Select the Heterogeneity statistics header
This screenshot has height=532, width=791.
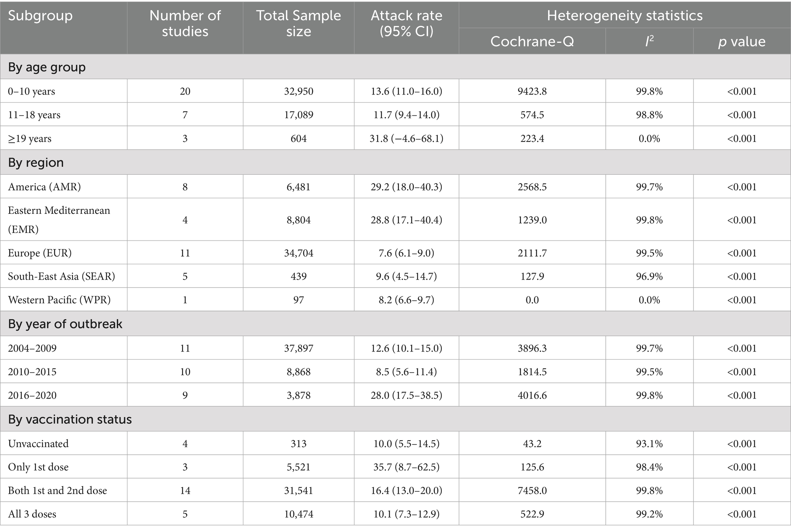(624, 16)
